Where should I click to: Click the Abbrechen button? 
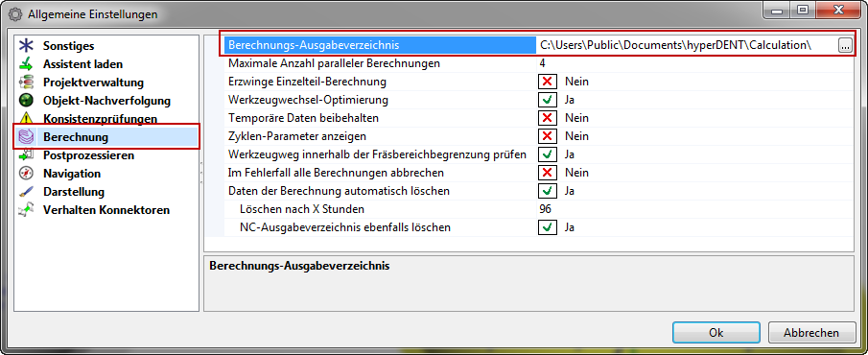click(811, 333)
